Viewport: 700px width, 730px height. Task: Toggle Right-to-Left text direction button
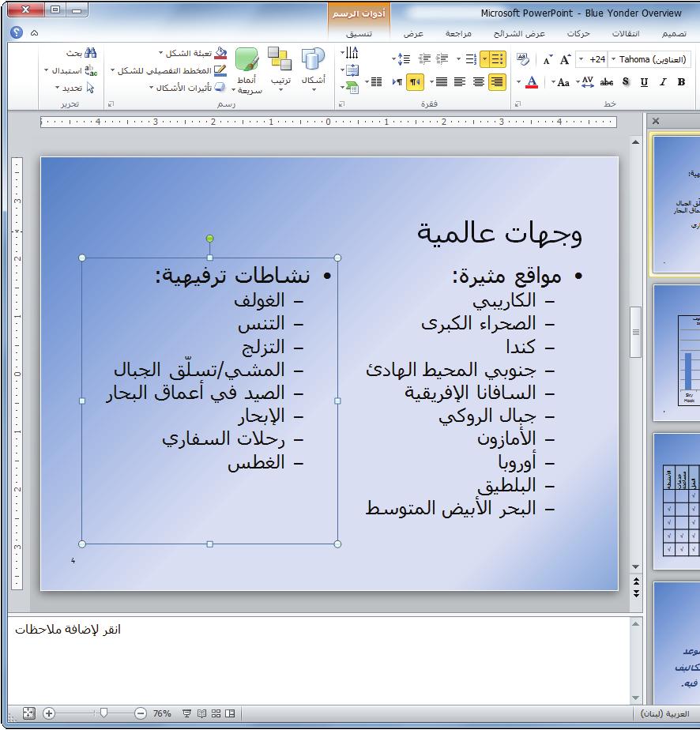pos(415,82)
